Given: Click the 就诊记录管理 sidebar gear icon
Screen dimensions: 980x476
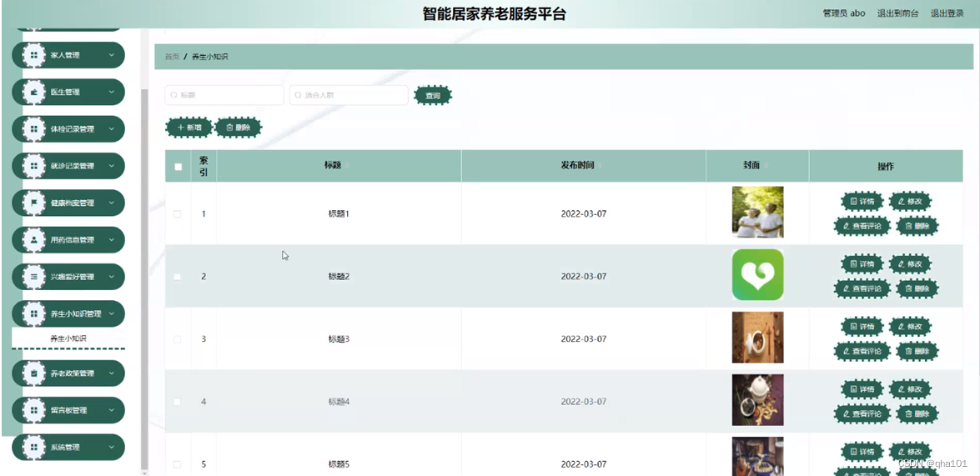Looking at the screenshot, I should pyautogui.click(x=33, y=166).
